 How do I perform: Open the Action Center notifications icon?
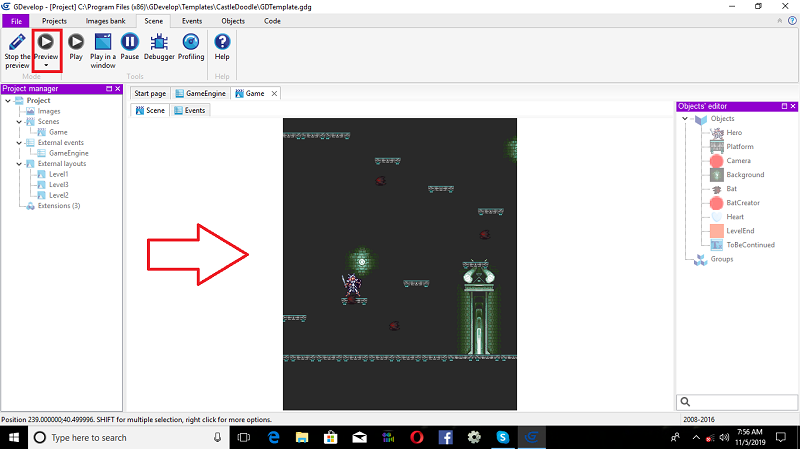[x=781, y=438]
